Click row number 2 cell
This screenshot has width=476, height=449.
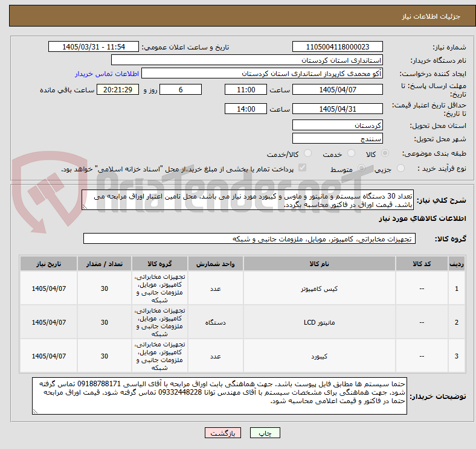tap(456, 322)
